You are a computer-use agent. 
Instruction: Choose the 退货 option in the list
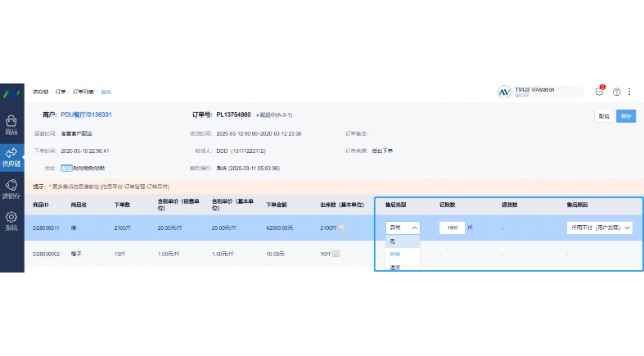click(403, 267)
